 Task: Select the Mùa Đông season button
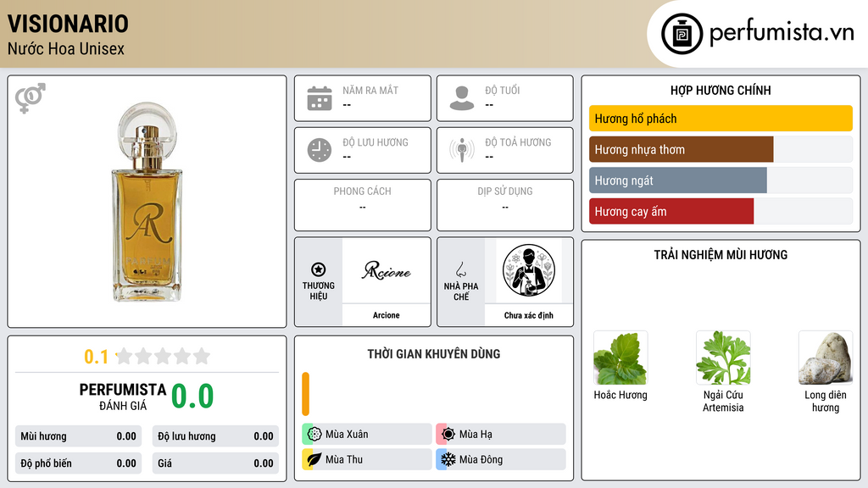(x=501, y=459)
